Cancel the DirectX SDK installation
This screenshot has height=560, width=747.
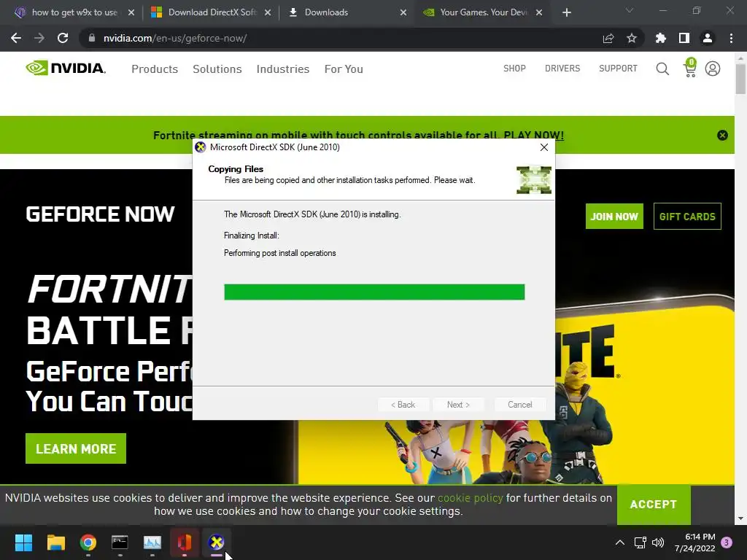(519, 405)
